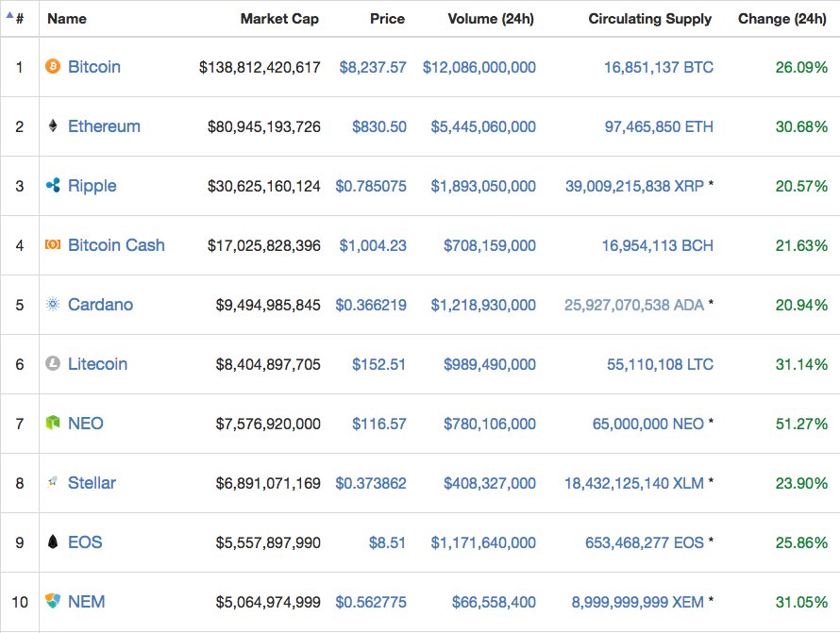840x633 pixels.
Task: Sort by Volume (24h) column header
Action: coord(491,19)
